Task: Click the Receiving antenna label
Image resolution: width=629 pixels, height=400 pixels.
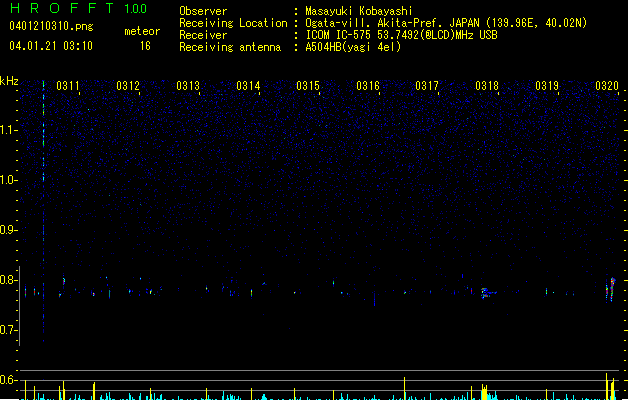Action: pyautogui.click(x=230, y=47)
